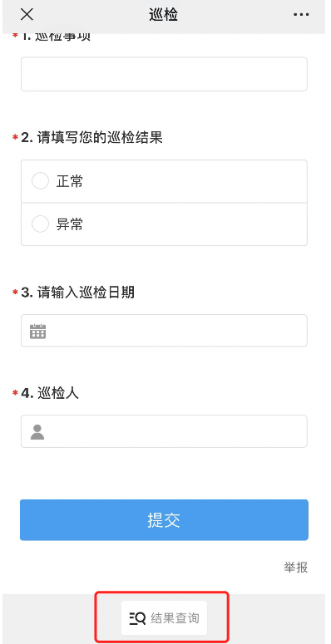
Task: Close the 巡检 page with X icon
Action: pos(27,14)
